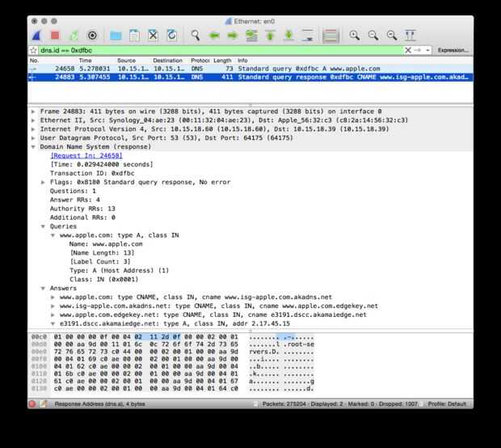Viewport: 501px width, 448px height.
Task: Select the Answer RRs: 4 field
Action: pos(75,200)
